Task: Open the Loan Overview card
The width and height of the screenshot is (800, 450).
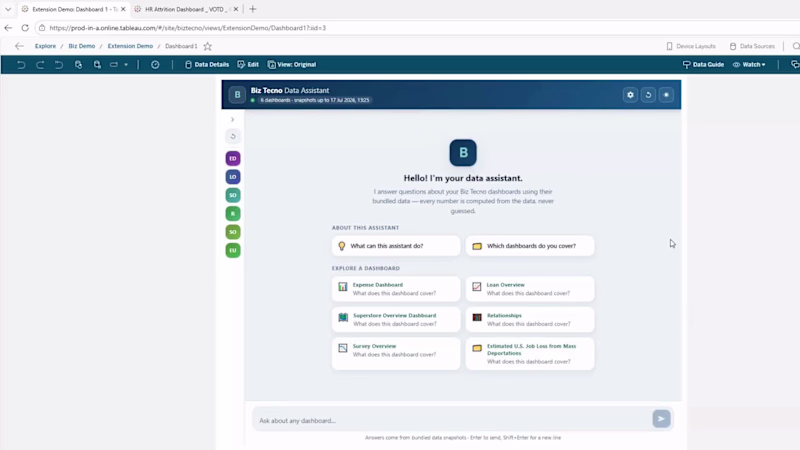Action: pyautogui.click(x=530, y=289)
